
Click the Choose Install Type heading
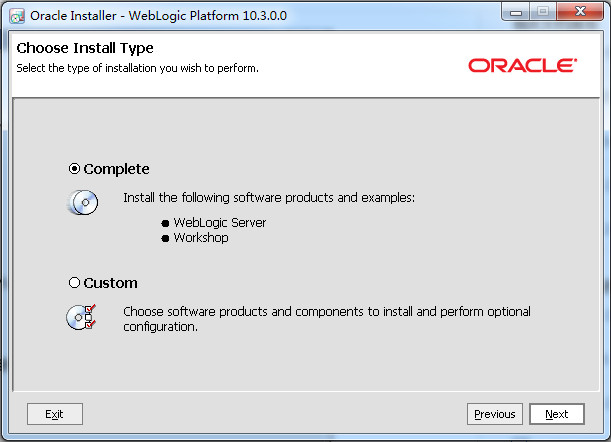coord(85,48)
